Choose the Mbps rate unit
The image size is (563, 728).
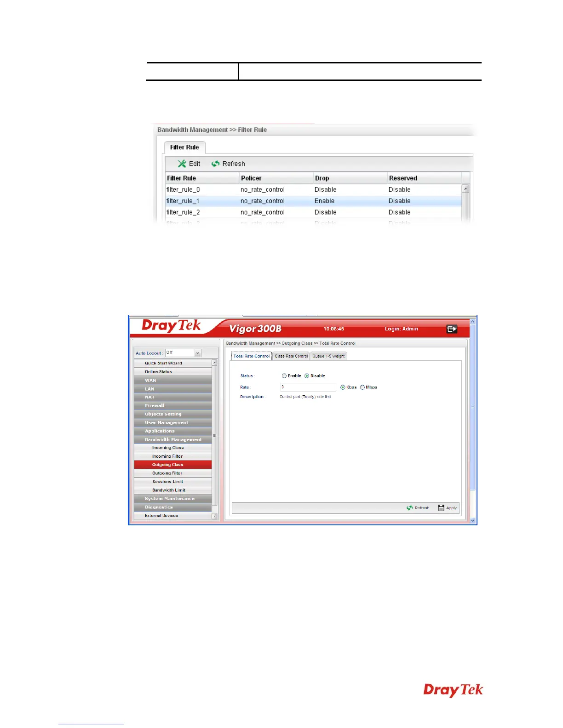(362, 387)
